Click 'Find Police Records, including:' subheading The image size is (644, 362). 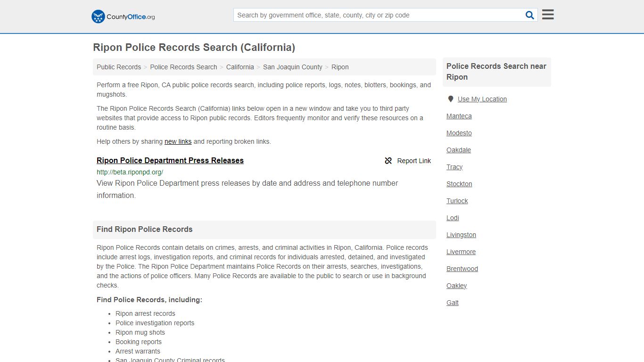[149, 300]
